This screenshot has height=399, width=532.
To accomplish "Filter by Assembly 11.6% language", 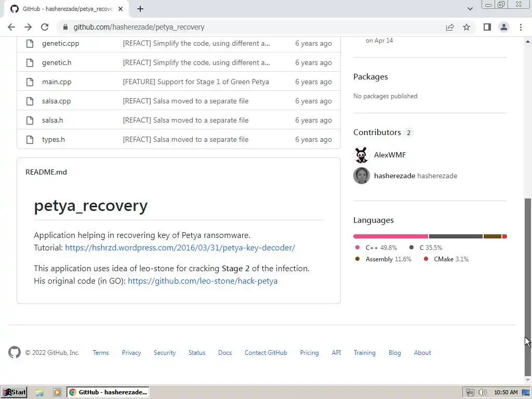I will pyautogui.click(x=383, y=259).
